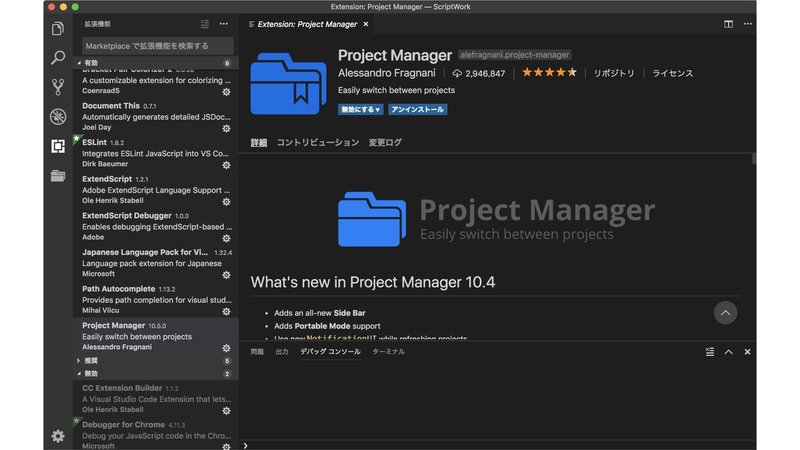Switch to the ターミナル panel tab
Image resolution: width=800 pixels, height=450 pixels.
coord(388,352)
